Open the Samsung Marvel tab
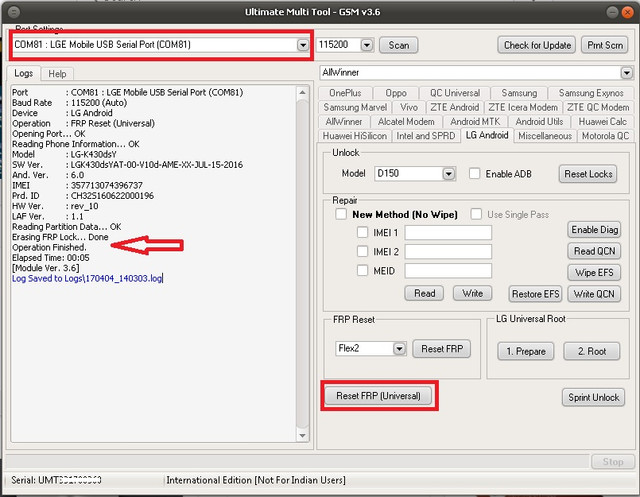 (x=355, y=107)
